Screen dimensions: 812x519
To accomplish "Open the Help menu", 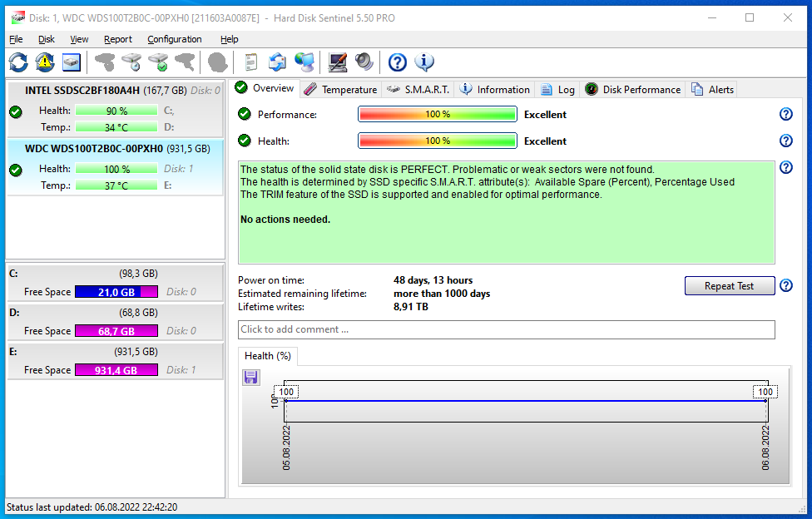I will pos(229,39).
